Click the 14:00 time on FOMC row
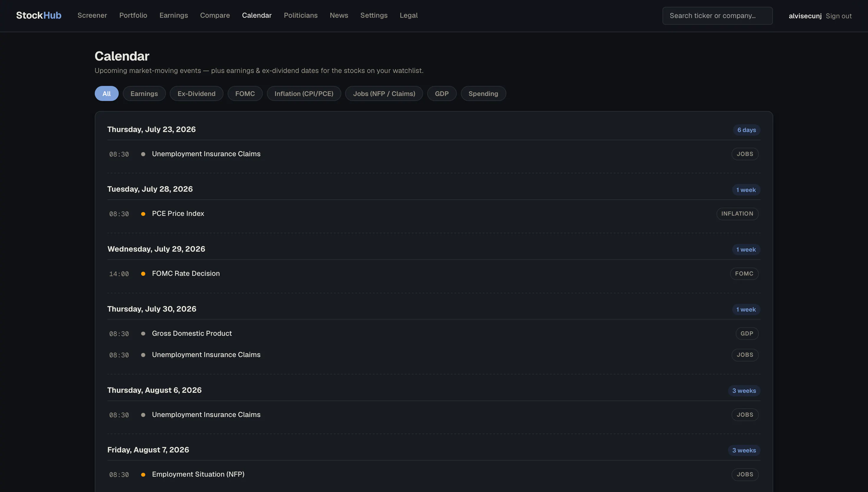The width and height of the screenshot is (868, 492). coord(119,274)
